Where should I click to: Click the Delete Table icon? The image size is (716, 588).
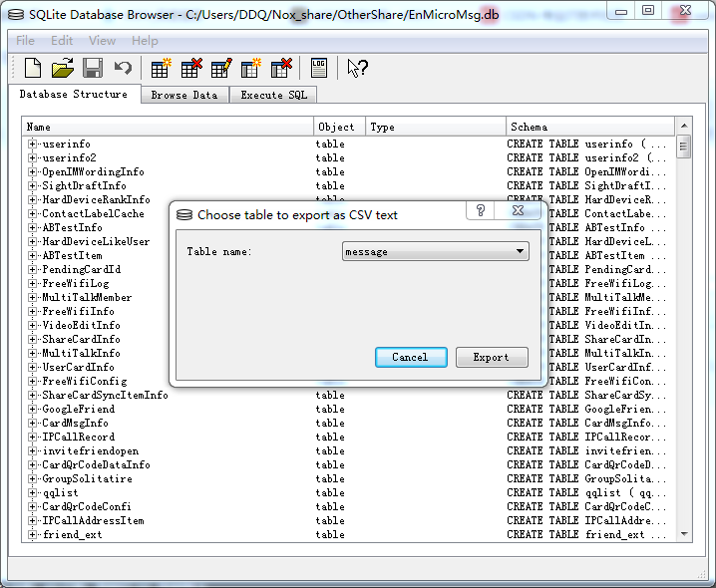191,68
